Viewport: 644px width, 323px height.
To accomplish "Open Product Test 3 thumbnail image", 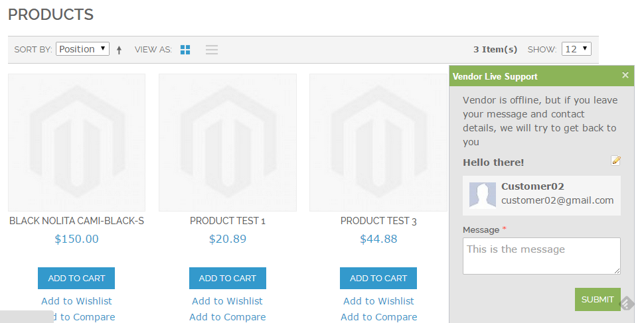I will 378,143.
